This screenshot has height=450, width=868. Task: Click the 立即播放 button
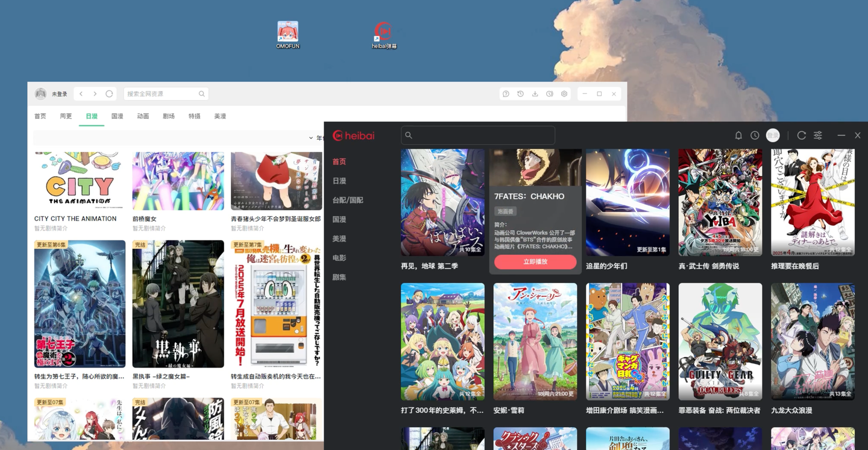click(535, 262)
